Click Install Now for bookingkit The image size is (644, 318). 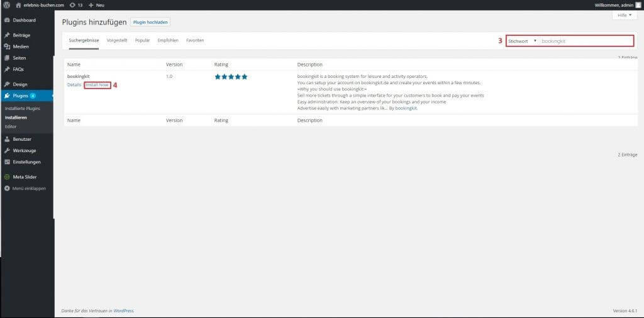[x=97, y=85]
